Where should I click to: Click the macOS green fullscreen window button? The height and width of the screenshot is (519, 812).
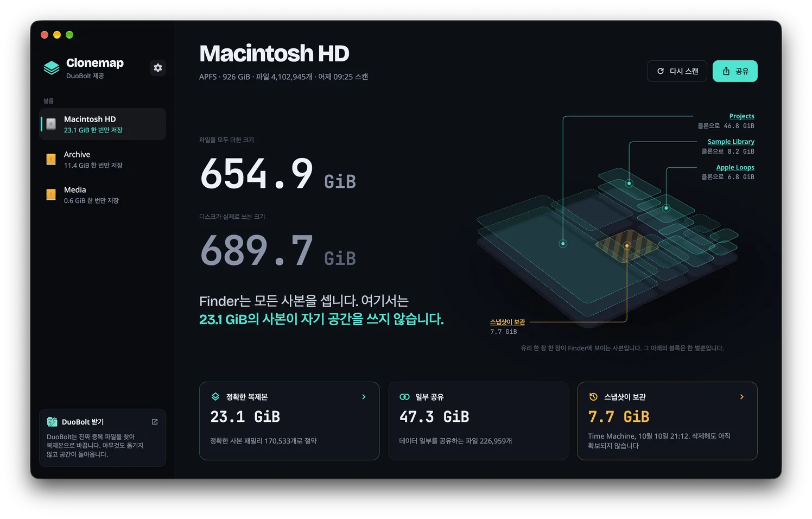69,35
